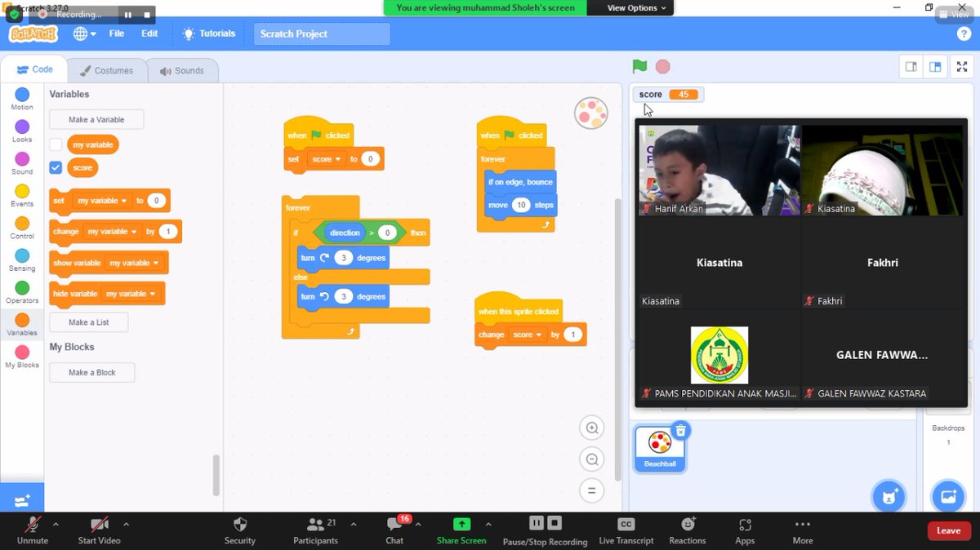This screenshot has width=980, height=550.
Task: Open the Scratch Edit menu
Action: [149, 34]
